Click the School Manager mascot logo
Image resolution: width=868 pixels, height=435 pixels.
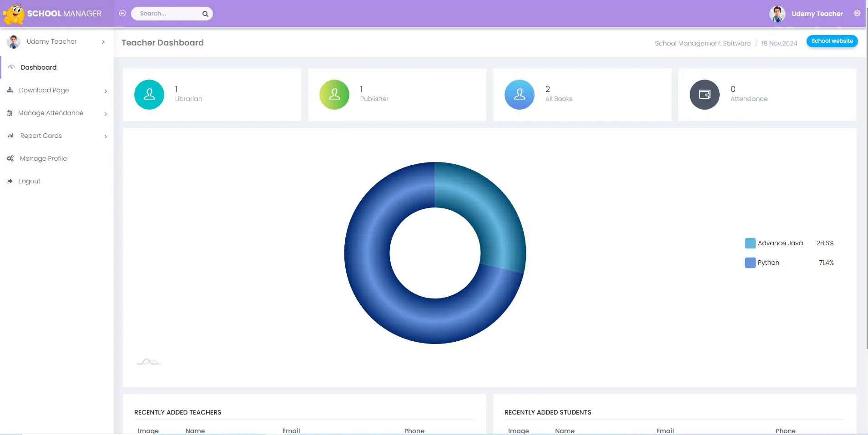tap(14, 14)
